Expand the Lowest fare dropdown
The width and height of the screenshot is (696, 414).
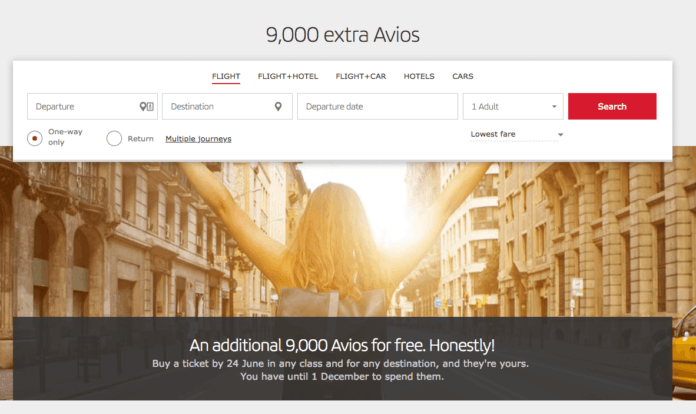click(517, 134)
